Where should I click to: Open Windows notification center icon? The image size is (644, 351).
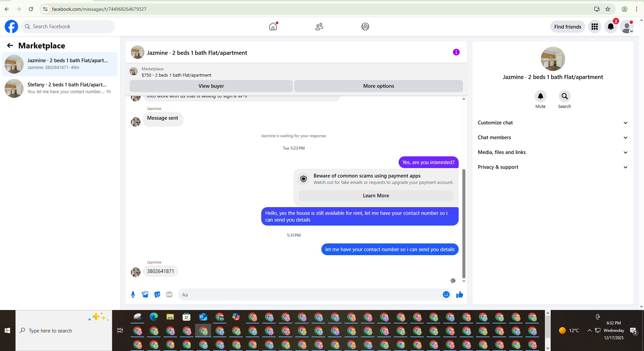634,331
